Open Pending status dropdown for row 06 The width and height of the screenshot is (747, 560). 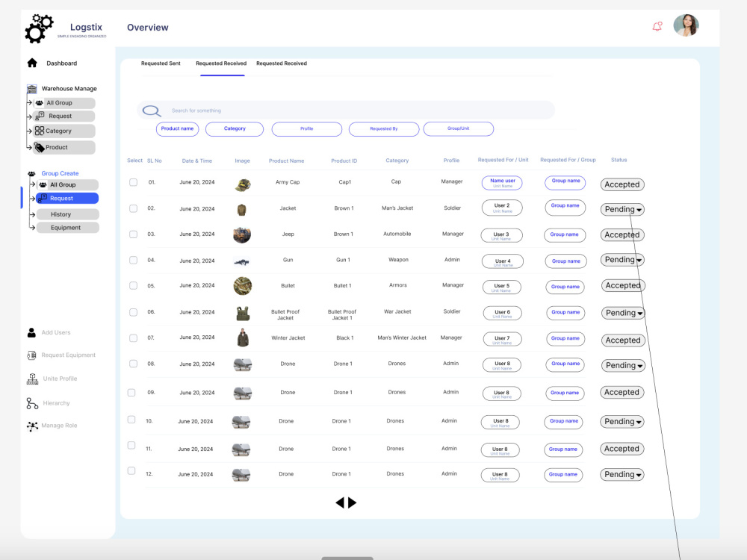click(x=624, y=313)
